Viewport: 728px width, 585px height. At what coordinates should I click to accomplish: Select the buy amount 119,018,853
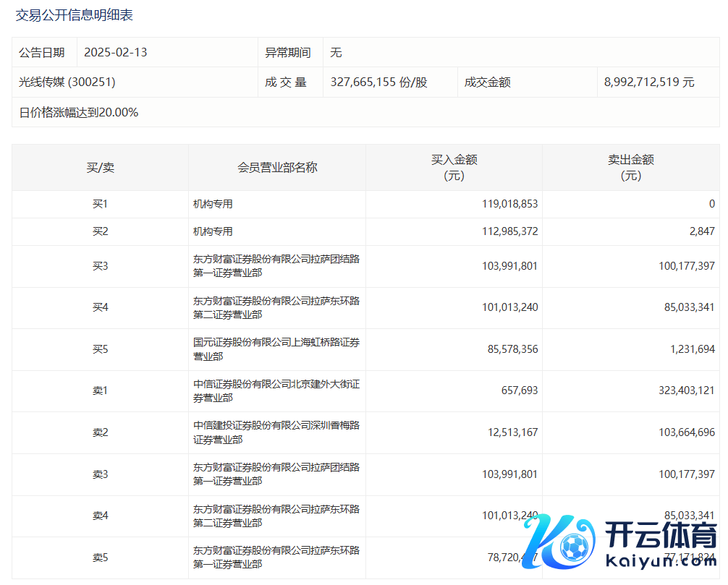[509, 205]
